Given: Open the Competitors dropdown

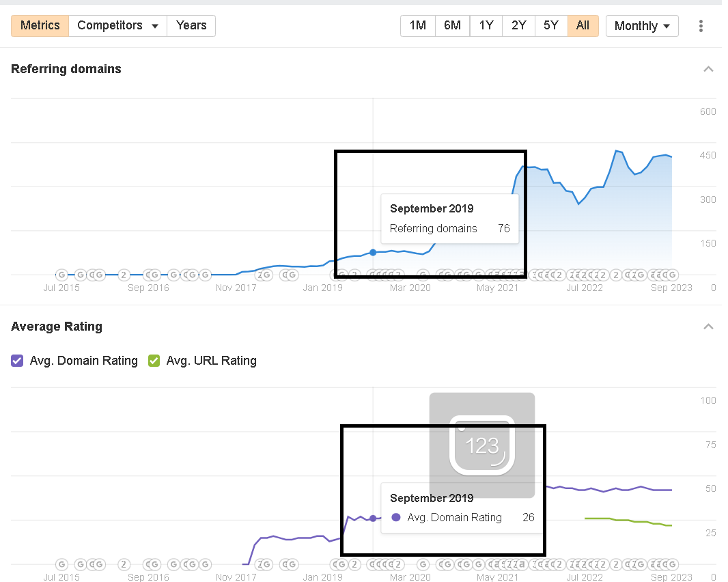Looking at the screenshot, I should tap(117, 26).
